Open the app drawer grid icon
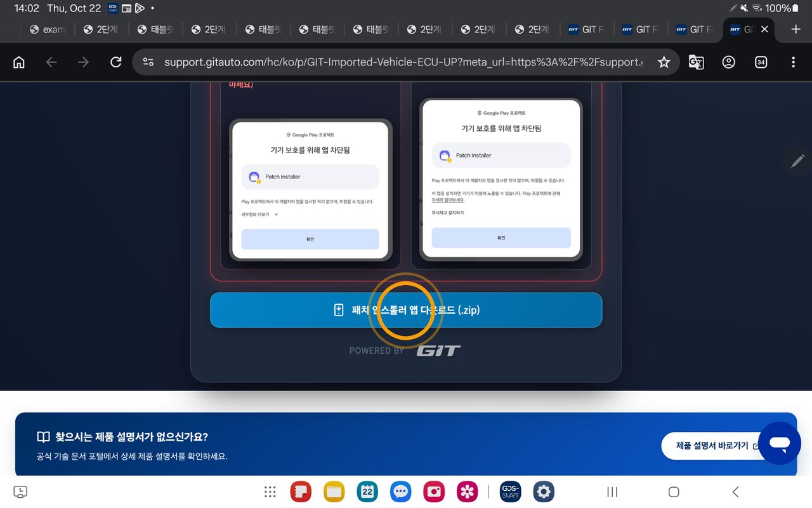Image resolution: width=812 pixels, height=508 pixels. click(270, 491)
